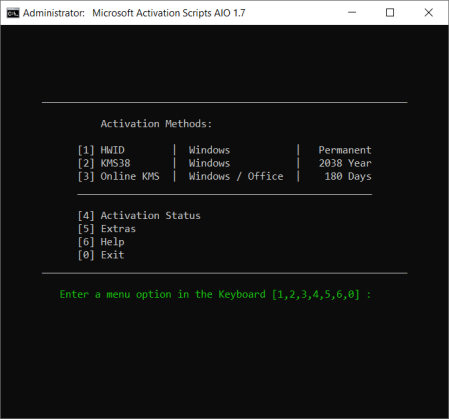Click the Windows / Office text
449x419 pixels.
point(236,176)
